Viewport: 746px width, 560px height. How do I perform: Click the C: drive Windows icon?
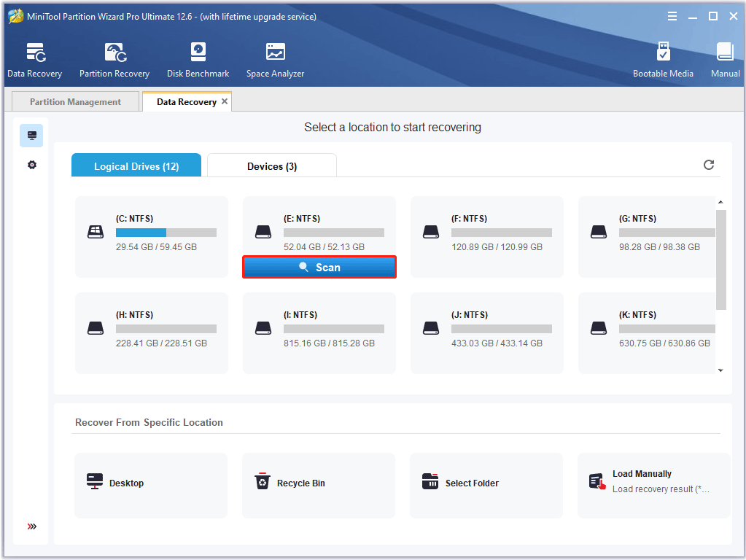(x=96, y=232)
